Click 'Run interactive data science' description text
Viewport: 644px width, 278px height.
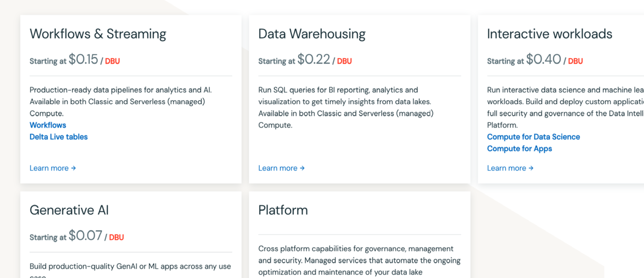tap(566, 107)
